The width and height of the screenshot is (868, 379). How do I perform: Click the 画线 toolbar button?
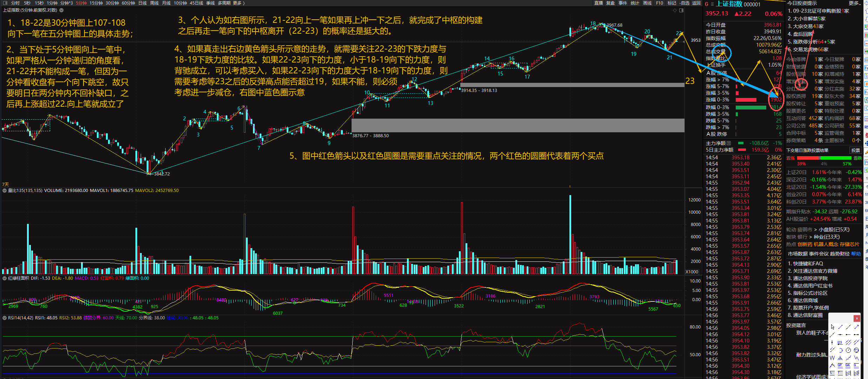647,3
